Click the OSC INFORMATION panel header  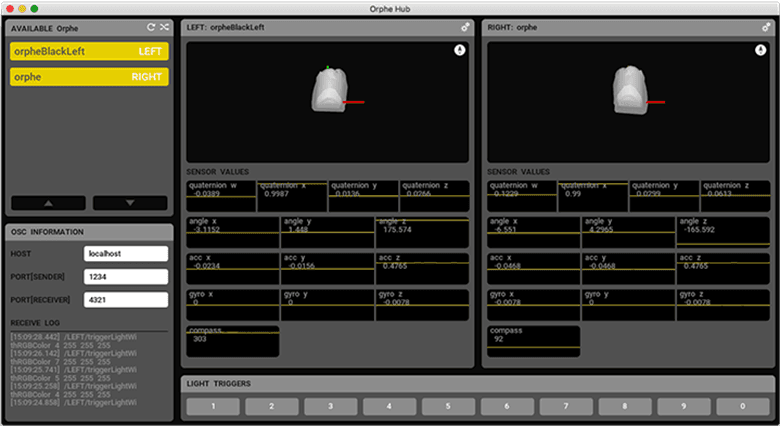pos(89,232)
